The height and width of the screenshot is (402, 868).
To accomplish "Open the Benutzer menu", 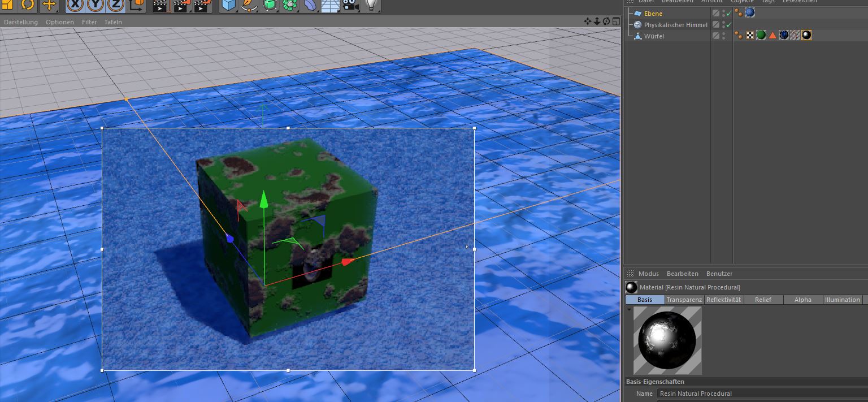I will coord(719,274).
